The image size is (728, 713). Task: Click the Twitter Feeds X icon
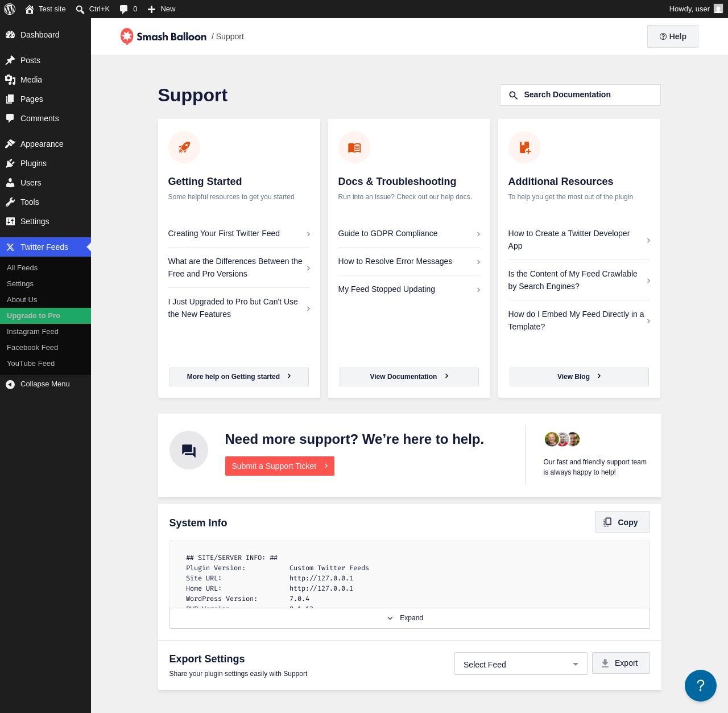click(x=10, y=247)
